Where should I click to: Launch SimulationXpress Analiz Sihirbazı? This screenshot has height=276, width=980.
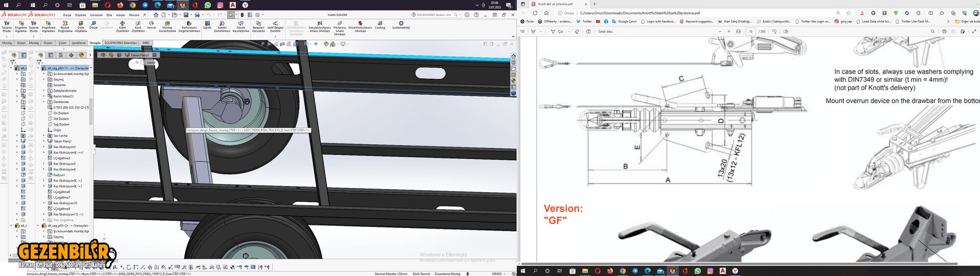[x=320, y=26]
